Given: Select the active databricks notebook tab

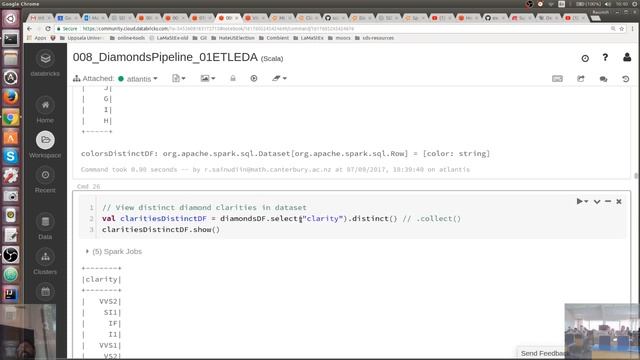Looking at the screenshot, I should 228,18.
